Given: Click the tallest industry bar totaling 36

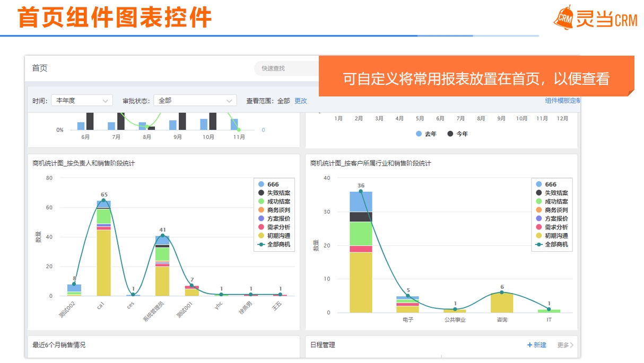Looking at the screenshot, I should [361, 252].
